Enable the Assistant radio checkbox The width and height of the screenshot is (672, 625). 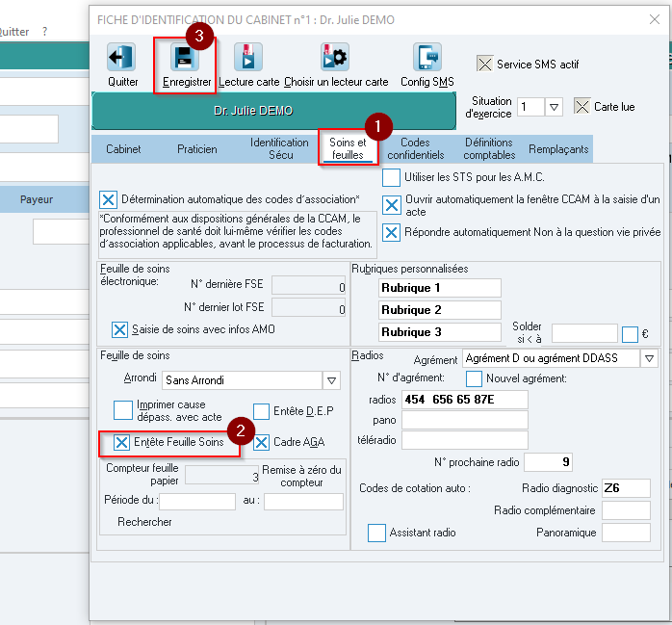[376, 533]
